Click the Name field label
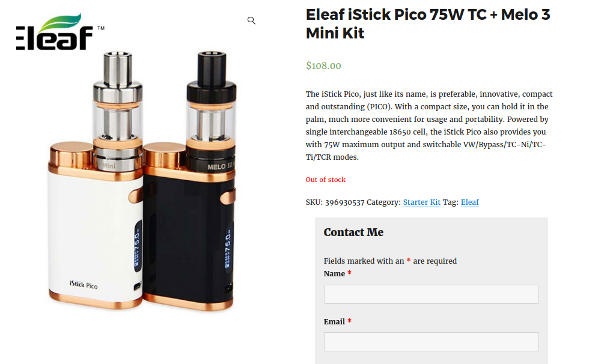Screen dimensions: 613x364 click(334, 273)
